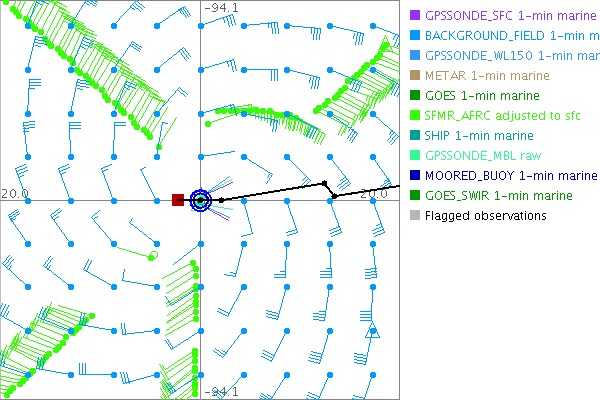This screenshot has width=600, height=400.
Task: Click the 20.0 latitude label on the left edge
Action: [x=15, y=193]
